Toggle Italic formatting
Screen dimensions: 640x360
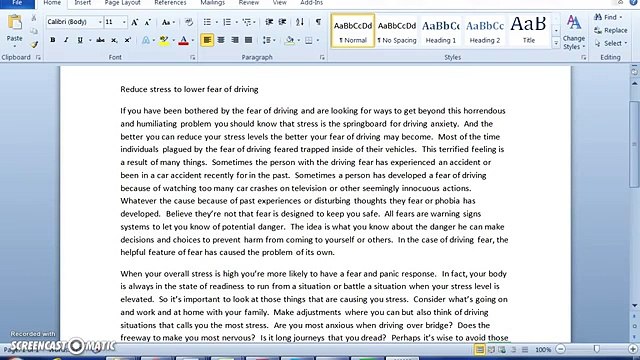pos(66,40)
